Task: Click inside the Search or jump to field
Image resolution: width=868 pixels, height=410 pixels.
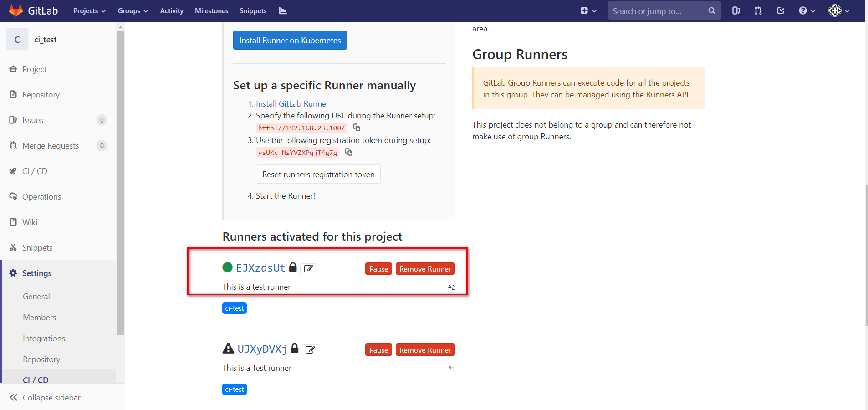Action: pos(656,10)
